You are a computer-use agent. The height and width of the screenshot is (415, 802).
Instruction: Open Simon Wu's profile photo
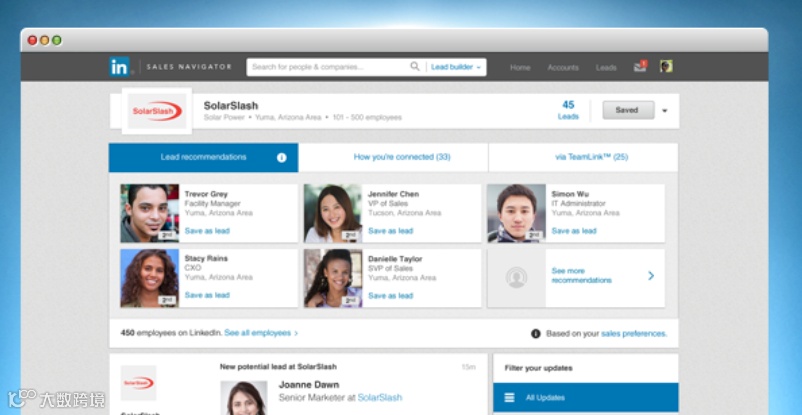click(516, 213)
